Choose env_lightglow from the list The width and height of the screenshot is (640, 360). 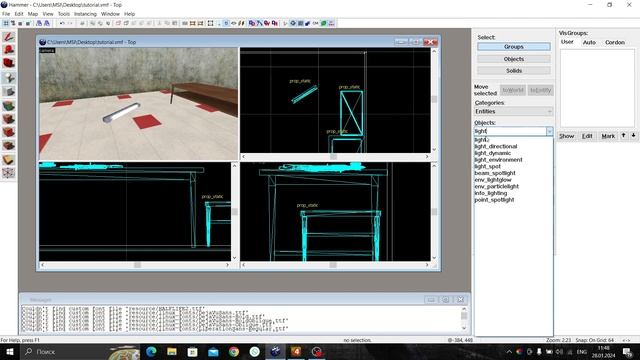(493, 180)
